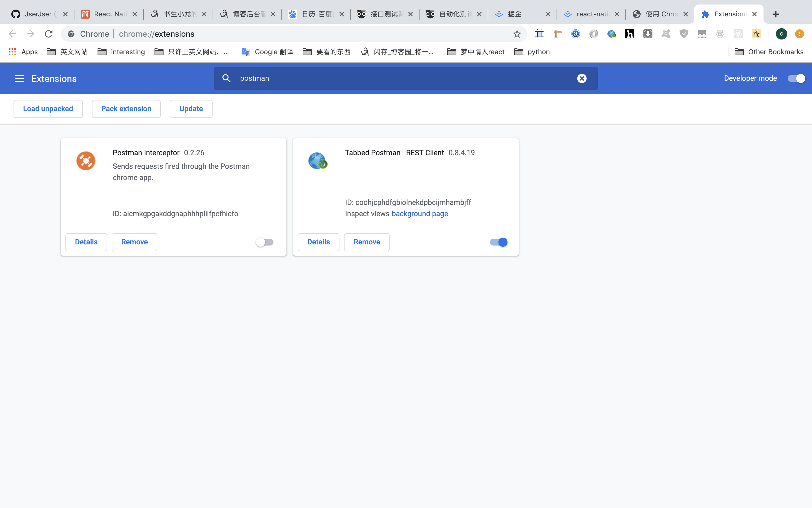Click the Postman Interceptor orange logo

click(85, 161)
